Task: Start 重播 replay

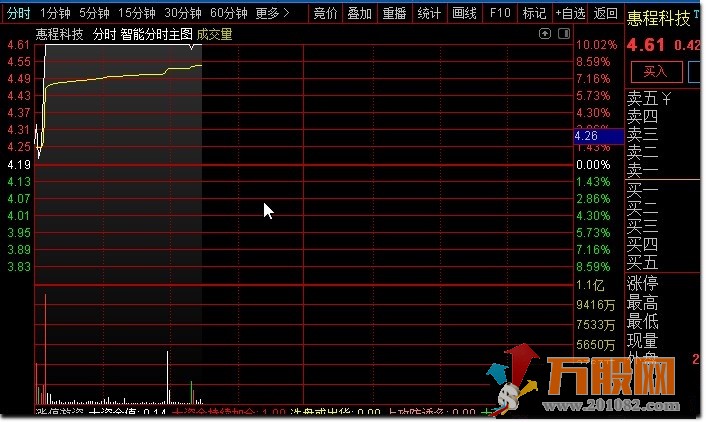Action: point(394,13)
